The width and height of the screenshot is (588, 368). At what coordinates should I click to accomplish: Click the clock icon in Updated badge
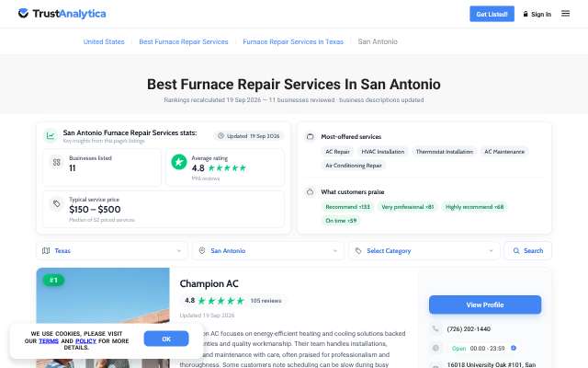[x=220, y=136]
